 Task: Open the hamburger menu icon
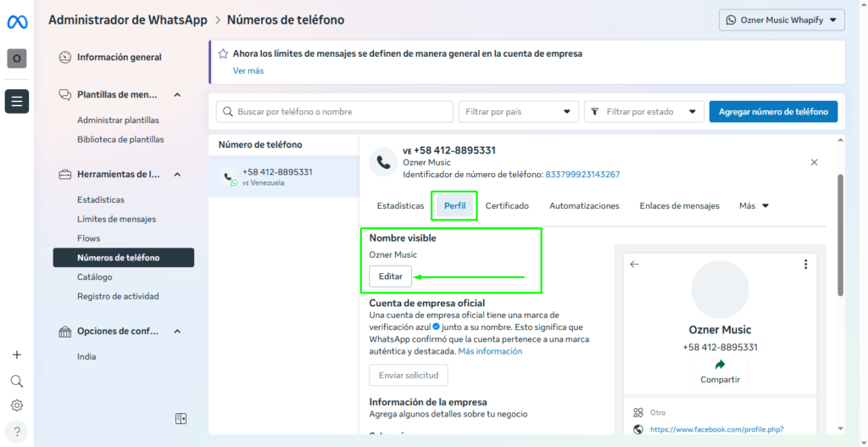click(x=17, y=101)
